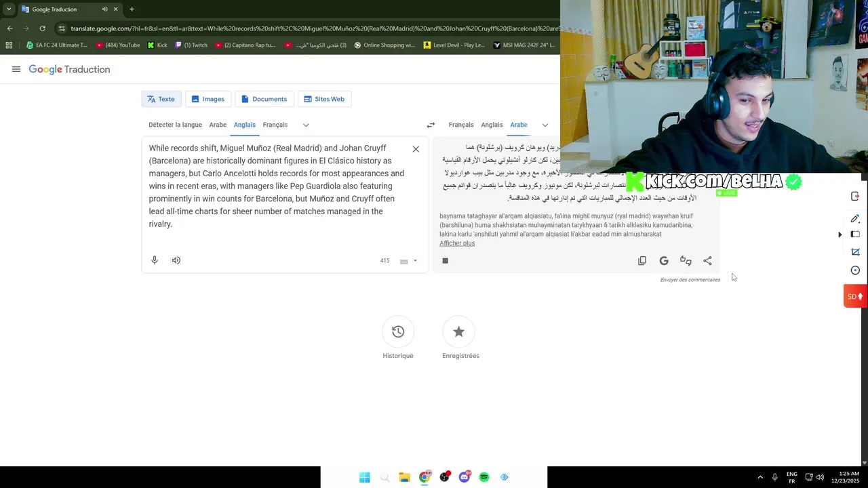Open the Capitano Rap tu... bookmark

click(x=245, y=45)
